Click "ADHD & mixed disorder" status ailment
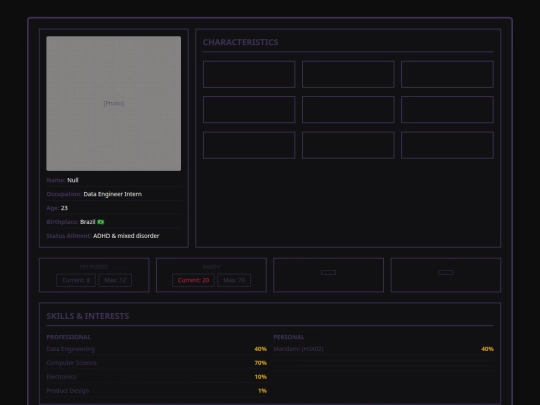This screenshot has width=540, height=405. (x=126, y=236)
